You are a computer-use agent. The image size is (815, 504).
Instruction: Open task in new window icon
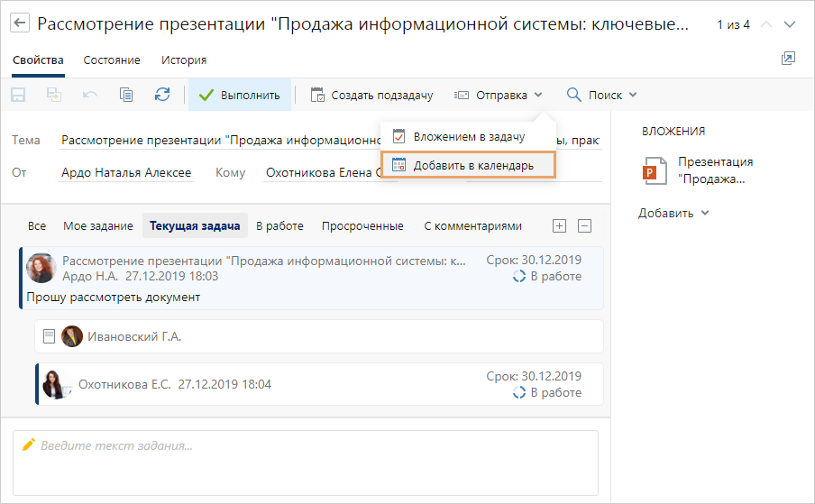(x=788, y=60)
